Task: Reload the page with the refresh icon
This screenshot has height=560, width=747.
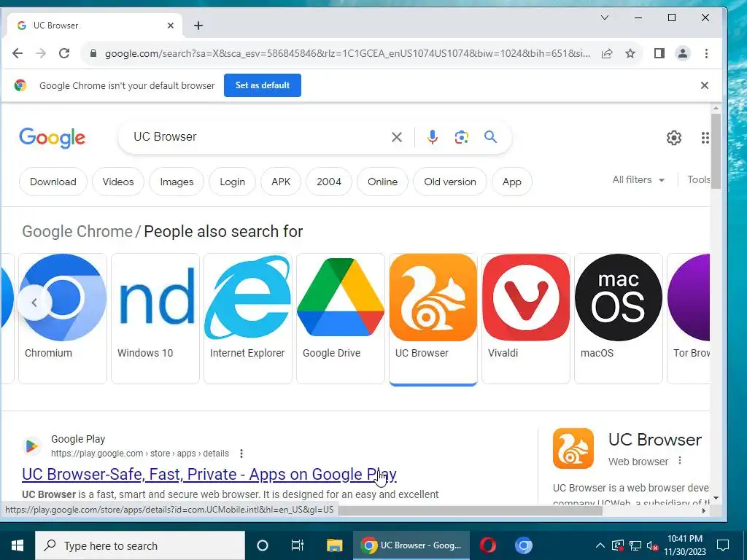Action: click(x=64, y=53)
